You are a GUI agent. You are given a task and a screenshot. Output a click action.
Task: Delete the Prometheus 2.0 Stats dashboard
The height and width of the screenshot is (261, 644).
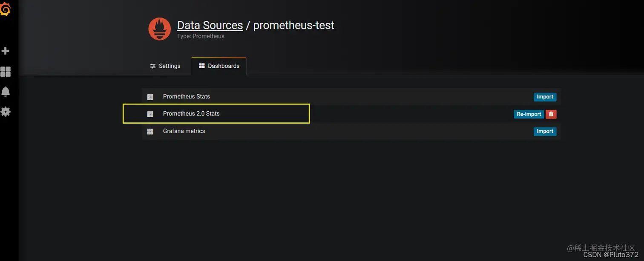pyautogui.click(x=551, y=114)
